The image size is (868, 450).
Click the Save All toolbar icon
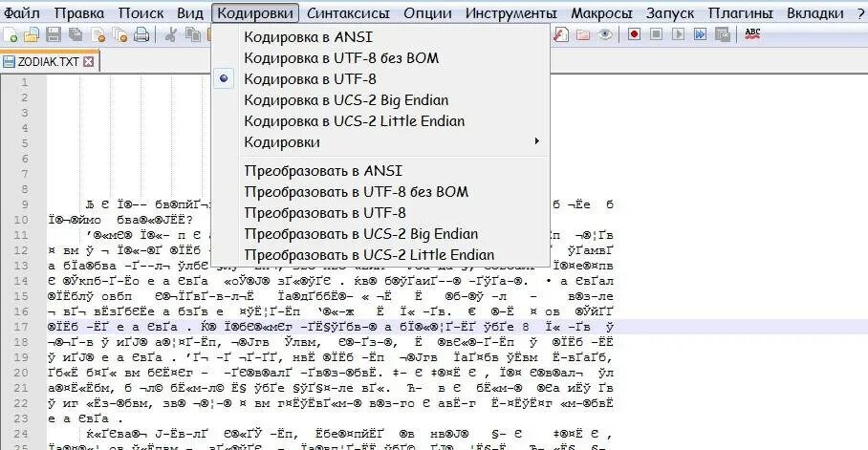[76, 34]
